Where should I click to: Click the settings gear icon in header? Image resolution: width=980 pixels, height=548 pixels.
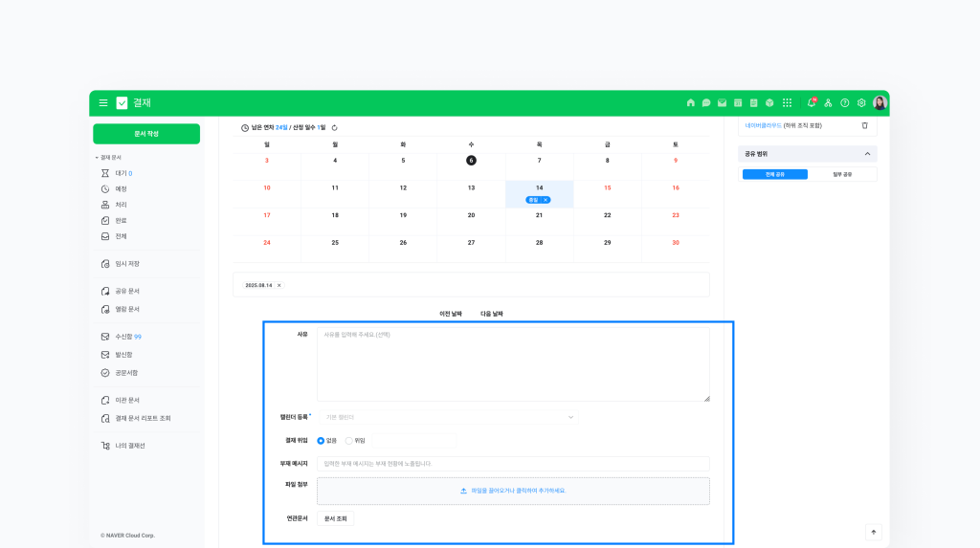[861, 102]
